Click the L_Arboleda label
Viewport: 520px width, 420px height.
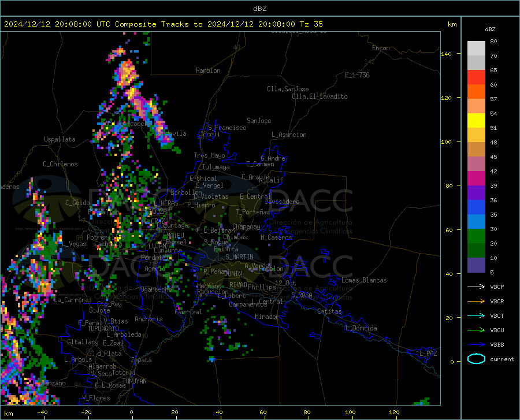[x=124, y=334]
